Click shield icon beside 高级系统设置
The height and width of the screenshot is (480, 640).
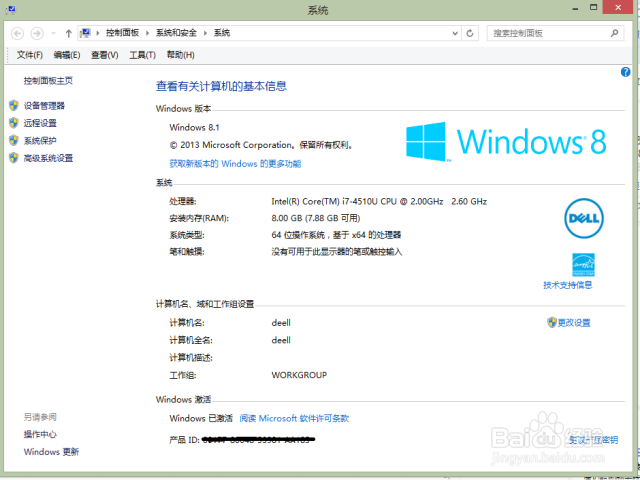click(x=14, y=158)
